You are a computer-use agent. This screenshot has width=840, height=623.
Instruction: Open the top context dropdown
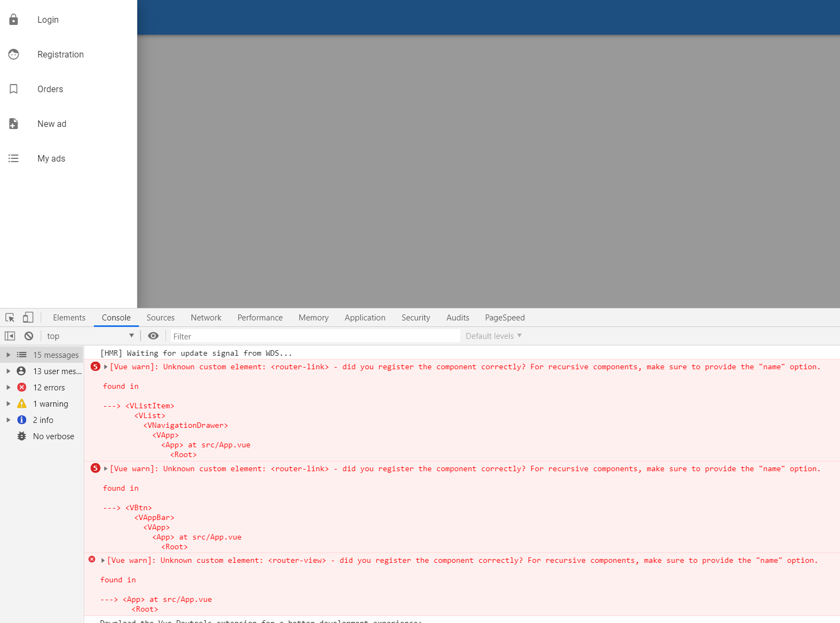coord(90,336)
